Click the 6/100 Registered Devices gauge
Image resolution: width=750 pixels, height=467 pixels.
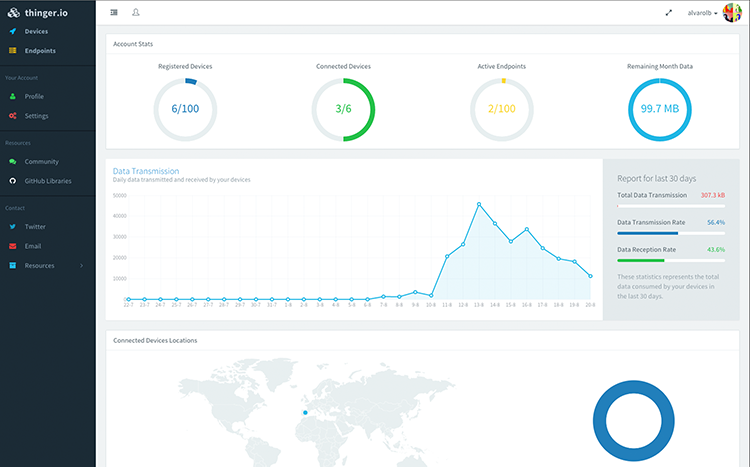coord(185,110)
